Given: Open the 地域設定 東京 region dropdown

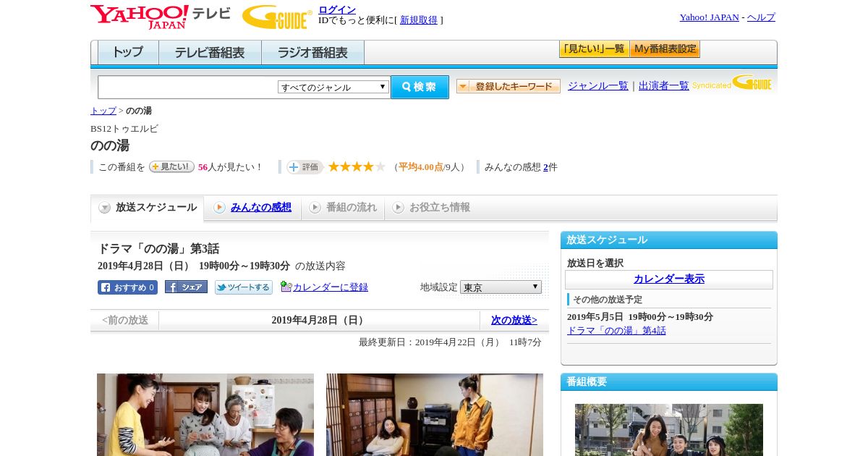Looking at the screenshot, I should (x=501, y=287).
